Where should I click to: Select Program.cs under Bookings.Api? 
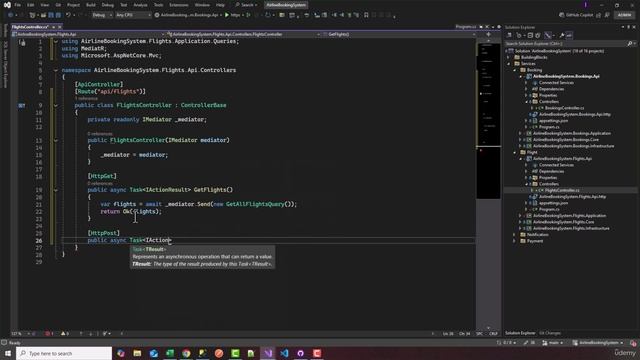point(549,127)
